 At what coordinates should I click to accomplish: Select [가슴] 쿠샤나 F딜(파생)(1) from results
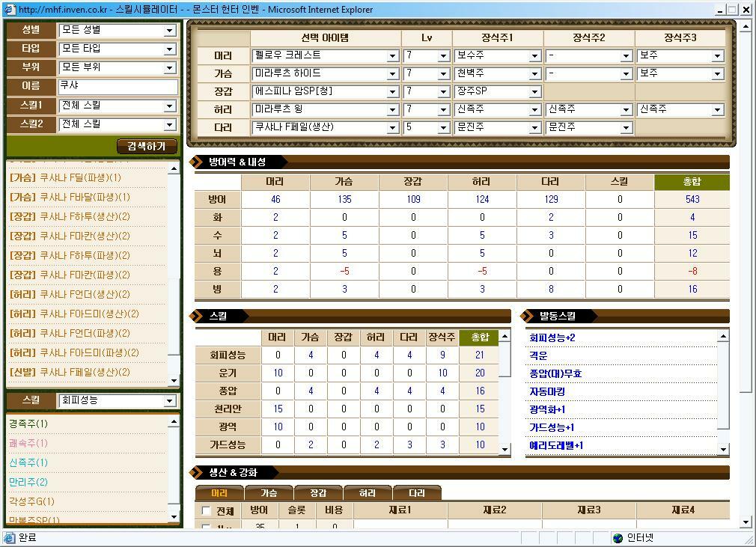82,177
